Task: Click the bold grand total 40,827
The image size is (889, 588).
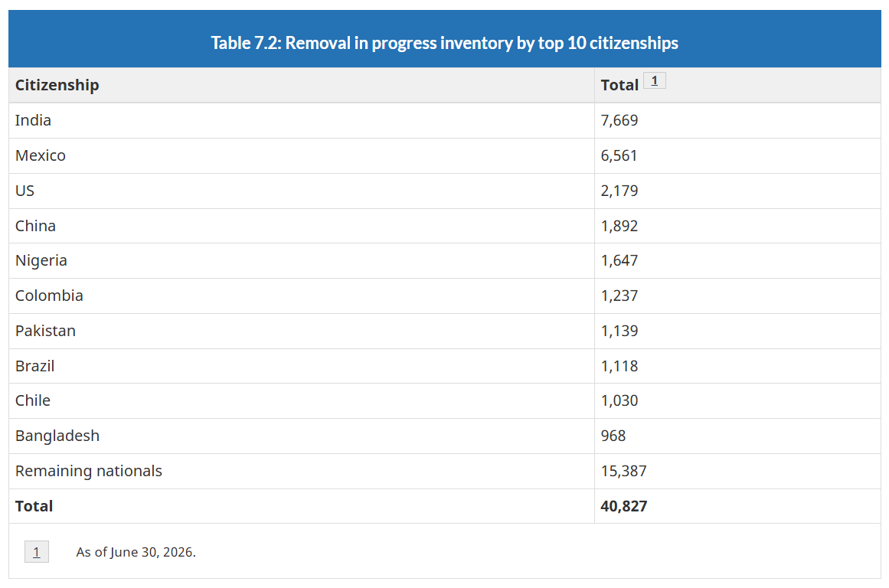Action: pos(623,506)
